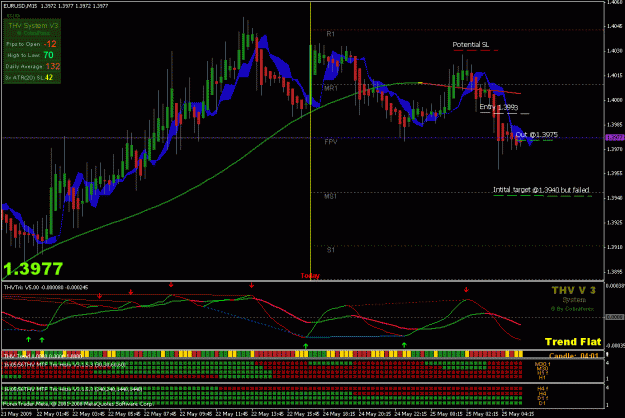Click the '25 May 04:15' time axis label
625x418 pixels.
click(518, 414)
